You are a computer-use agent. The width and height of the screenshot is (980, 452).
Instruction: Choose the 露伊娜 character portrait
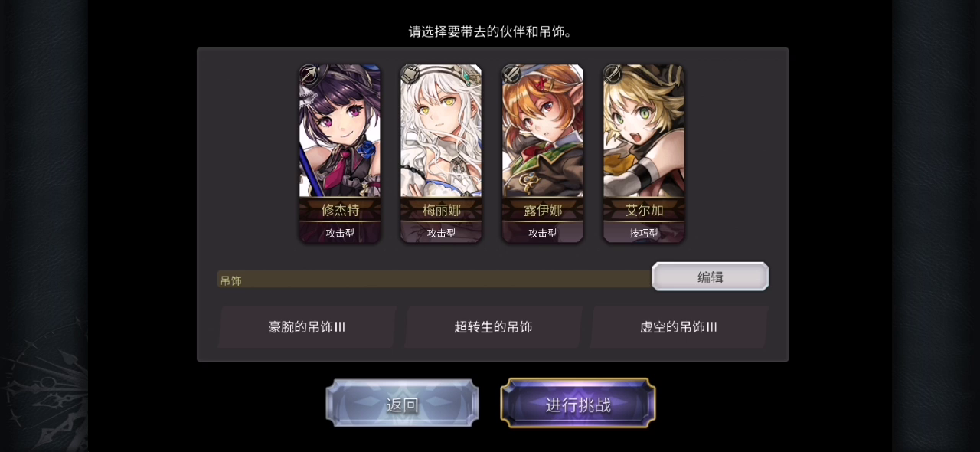click(542, 131)
